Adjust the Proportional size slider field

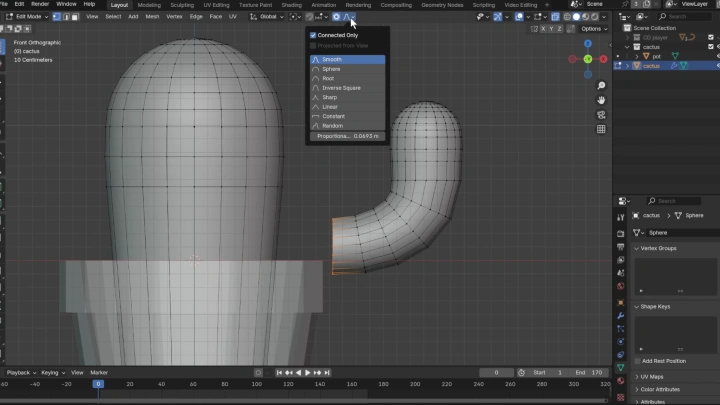coord(346,136)
